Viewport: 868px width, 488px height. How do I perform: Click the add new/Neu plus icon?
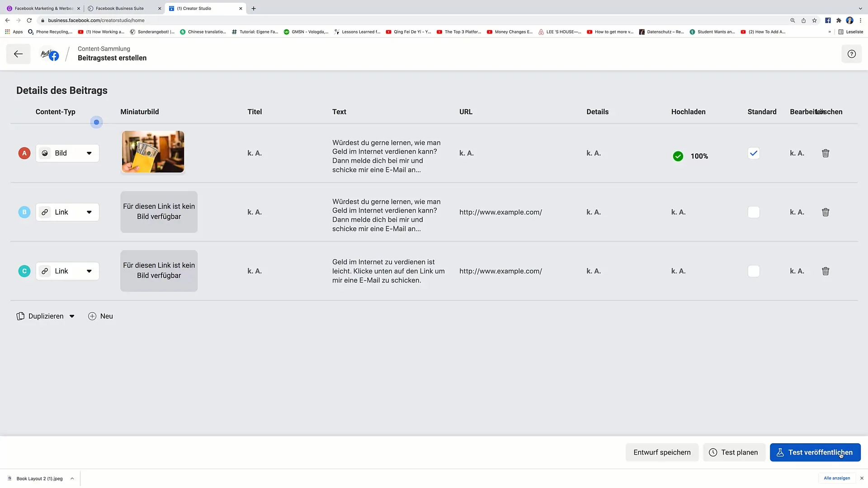point(92,316)
